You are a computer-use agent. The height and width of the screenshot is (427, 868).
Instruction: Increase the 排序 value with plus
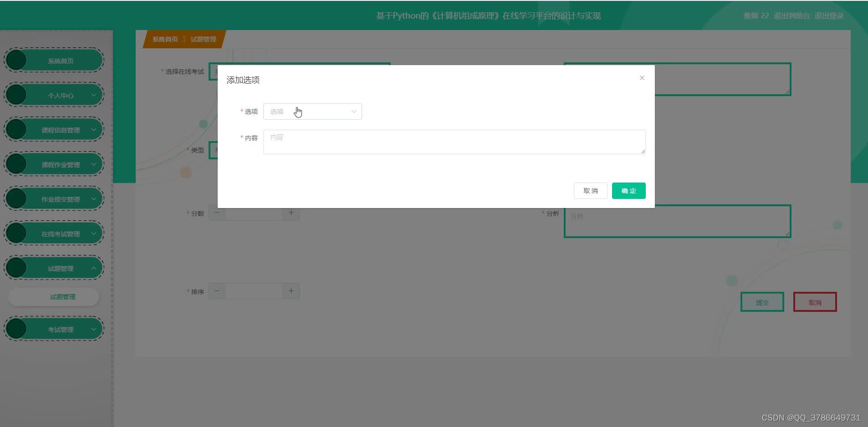tap(291, 291)
